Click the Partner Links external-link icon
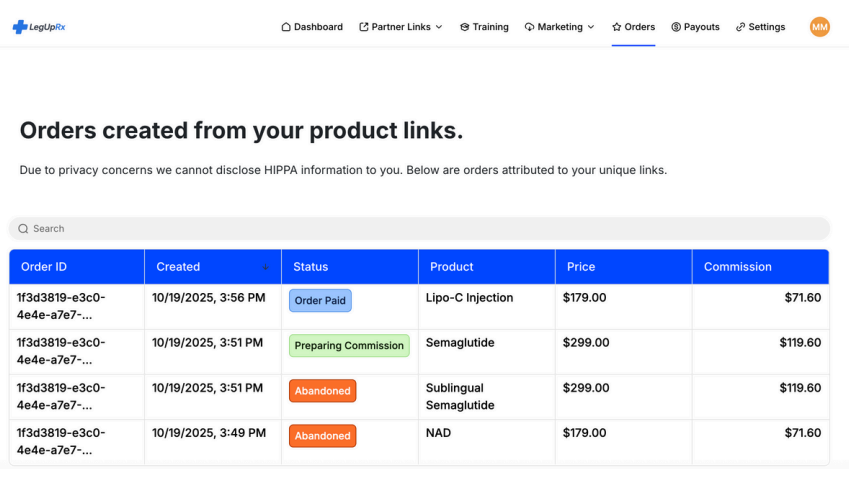 364,27
